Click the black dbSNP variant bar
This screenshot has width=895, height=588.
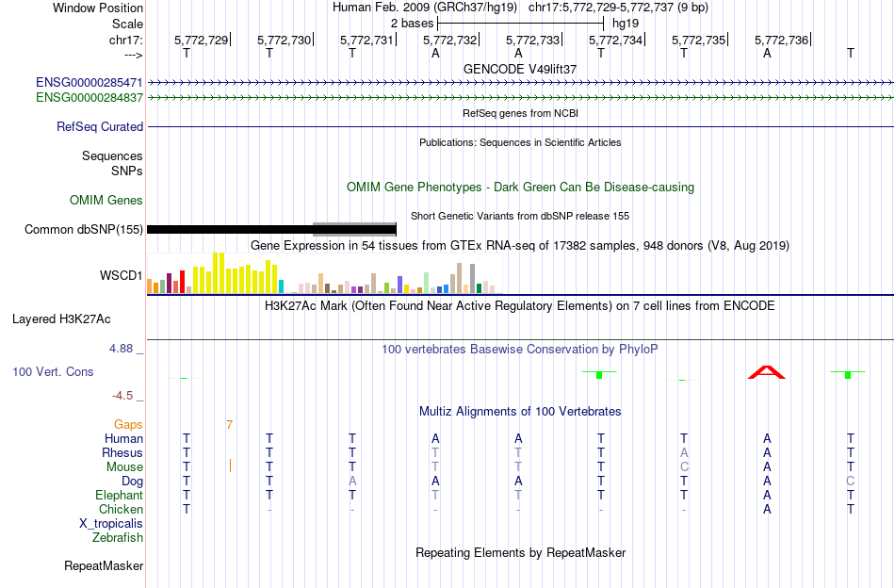pyautogui.click(x=271, y=230)
